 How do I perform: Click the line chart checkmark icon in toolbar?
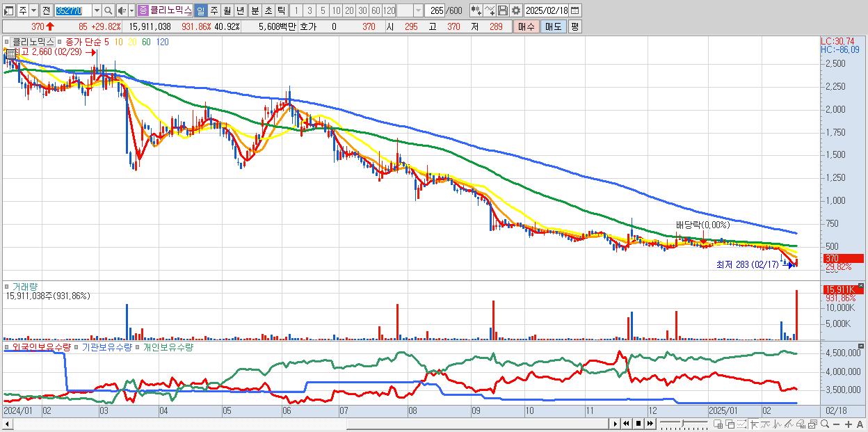pyautogui.click(x=490, y=10)
